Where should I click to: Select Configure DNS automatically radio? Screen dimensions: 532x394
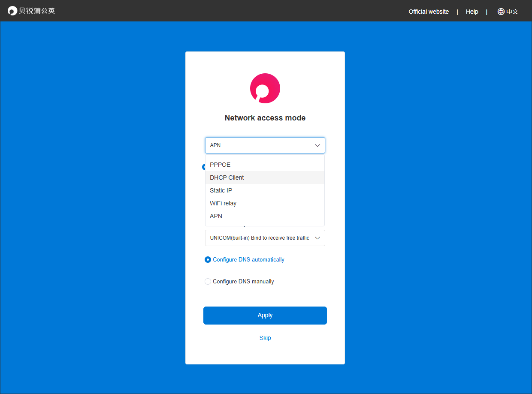[208, 259]
